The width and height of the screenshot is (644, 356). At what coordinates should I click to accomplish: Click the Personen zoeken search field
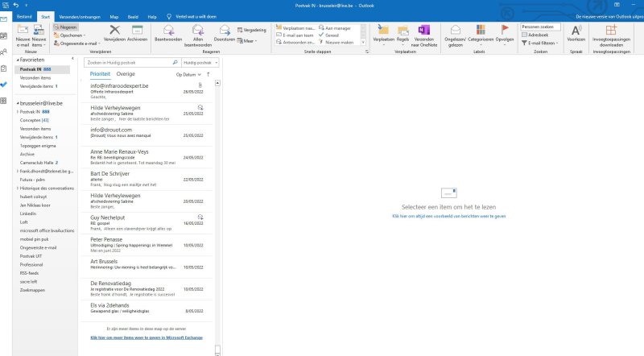(541, 27)
